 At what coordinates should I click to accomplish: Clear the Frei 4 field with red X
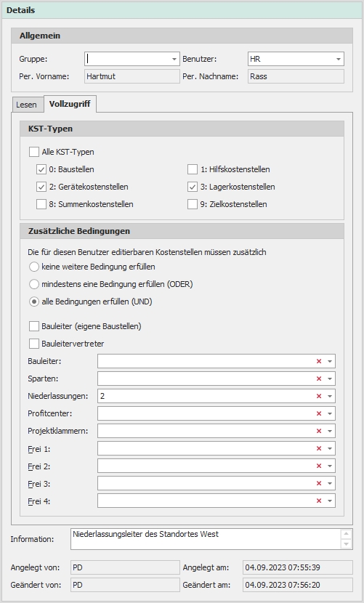click(x=319, y=501)
